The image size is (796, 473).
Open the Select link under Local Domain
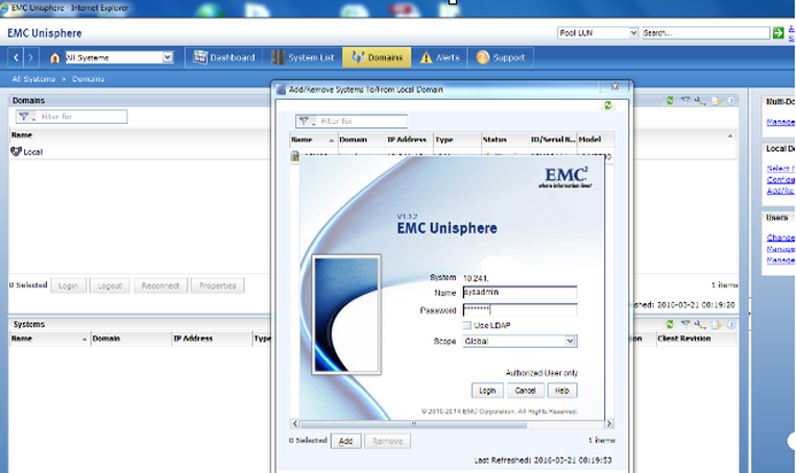pos(780,168)
